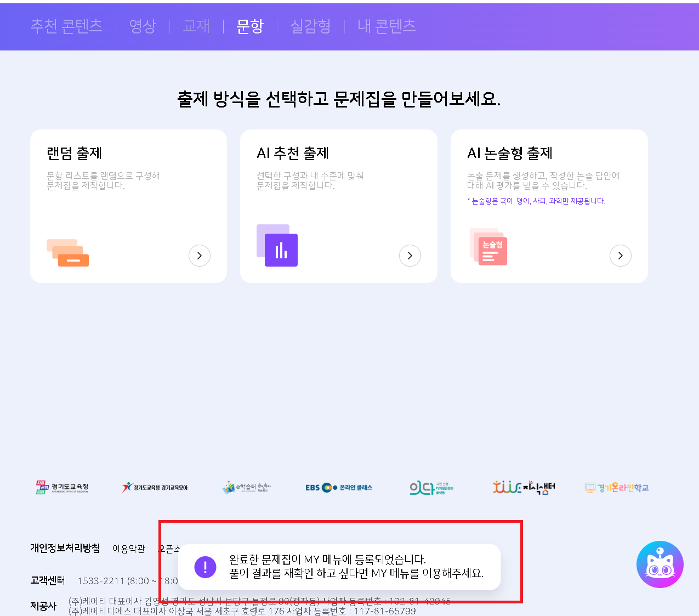The image size is (699, 616).
Task: Click the 랜덤 출제 orange cards icon
Action: (x=67, y=253)
